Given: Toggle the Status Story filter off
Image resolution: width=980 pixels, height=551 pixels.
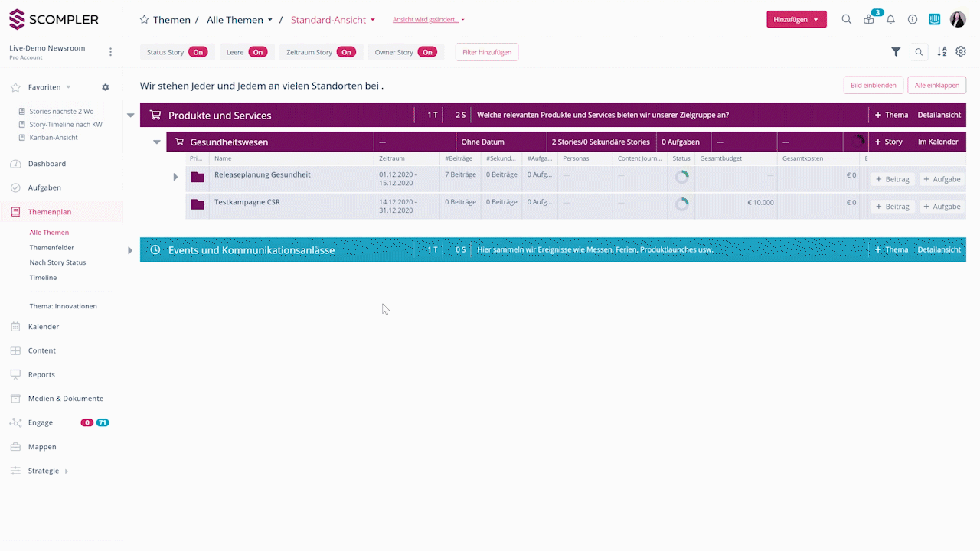Looking at the screenshot, I should pyautogui.click(x=198, y=52).
